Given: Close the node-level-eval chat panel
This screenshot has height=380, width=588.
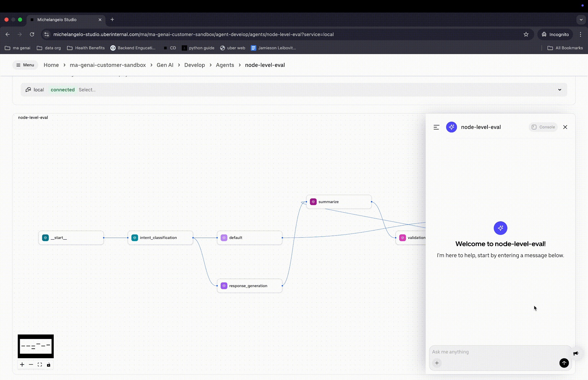Looking at the screenshot, I should (565, 127).
